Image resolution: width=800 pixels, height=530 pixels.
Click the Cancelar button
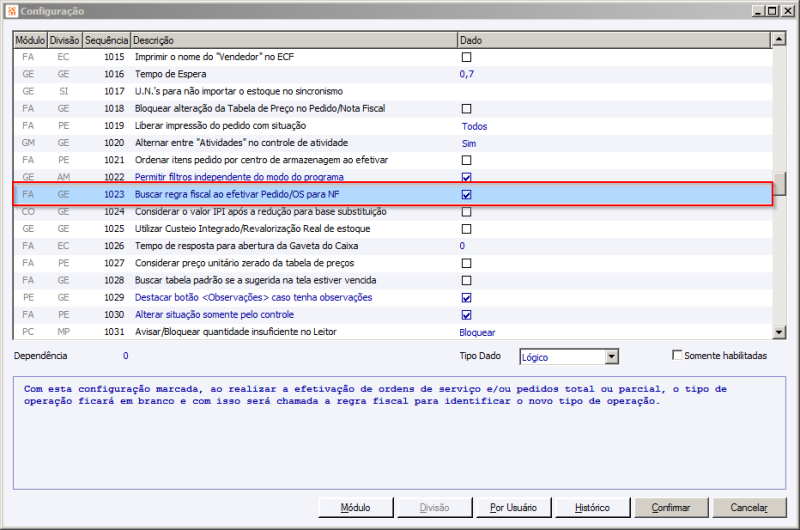pos(749,508)
